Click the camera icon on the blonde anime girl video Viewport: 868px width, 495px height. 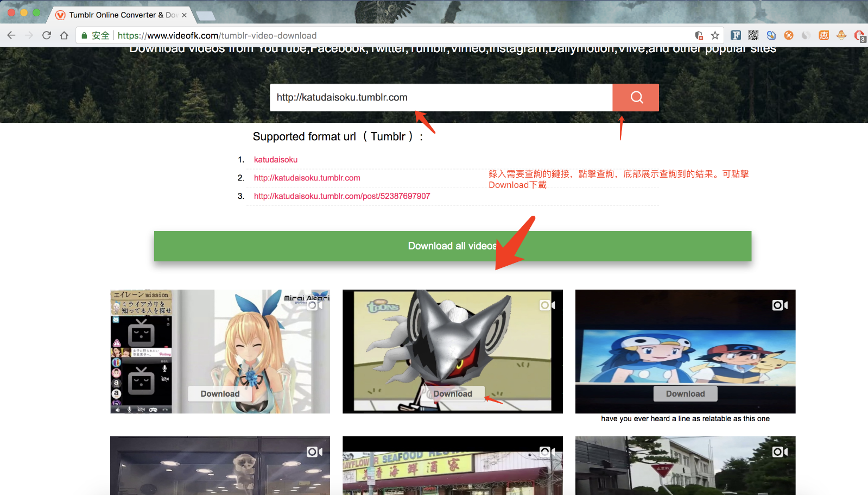pyautogui.click(x=314, y=305)
